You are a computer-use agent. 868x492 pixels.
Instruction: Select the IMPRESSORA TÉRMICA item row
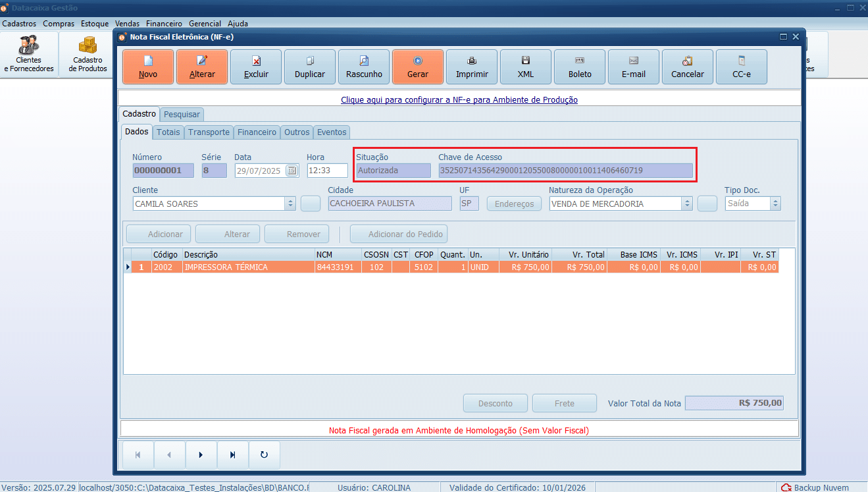click(x=263, y=267)
